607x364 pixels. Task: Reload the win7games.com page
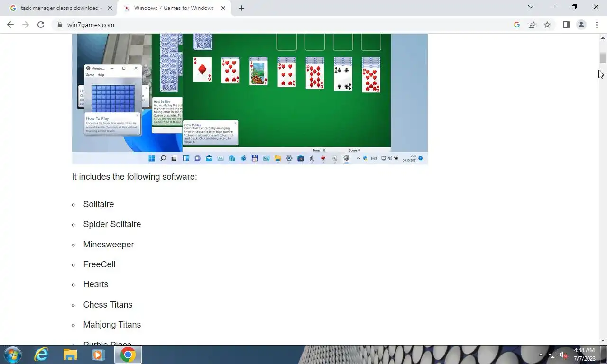pyautogui.click(x=41, y=25)
